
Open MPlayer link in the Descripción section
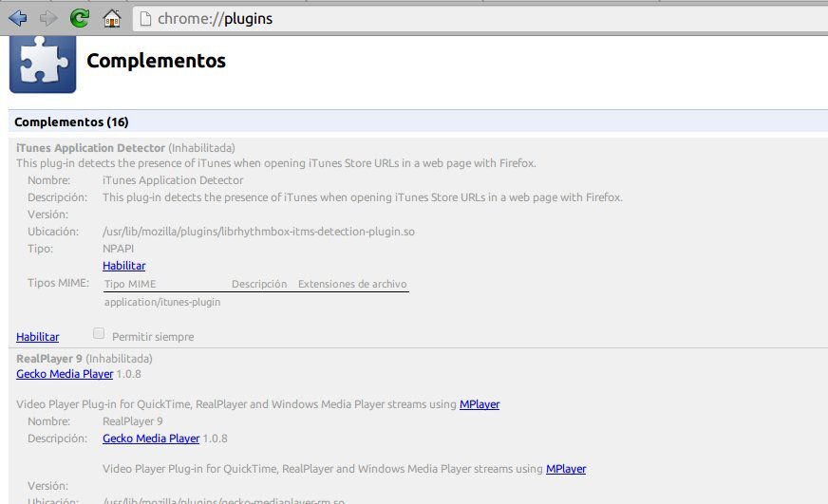coord(566,469)
